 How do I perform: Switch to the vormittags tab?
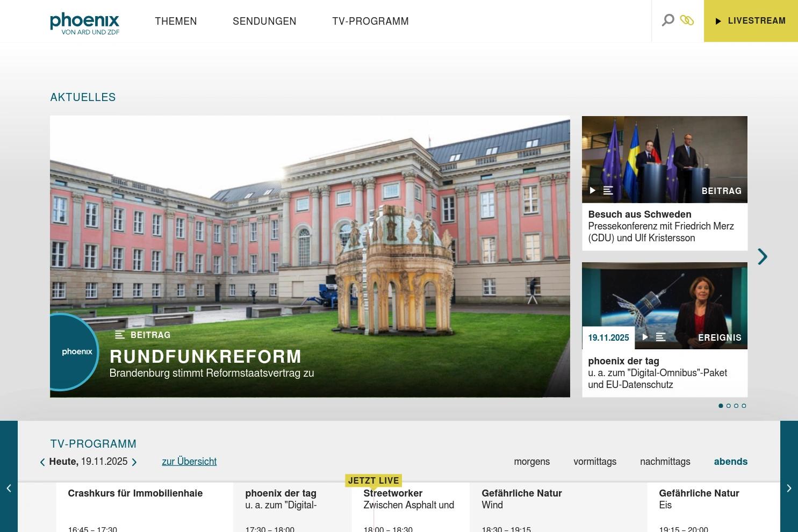pos(595,462)
